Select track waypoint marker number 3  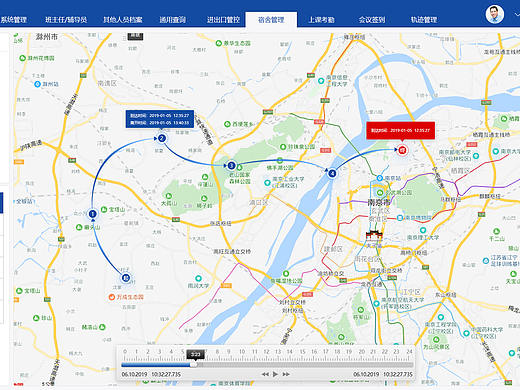231,165
